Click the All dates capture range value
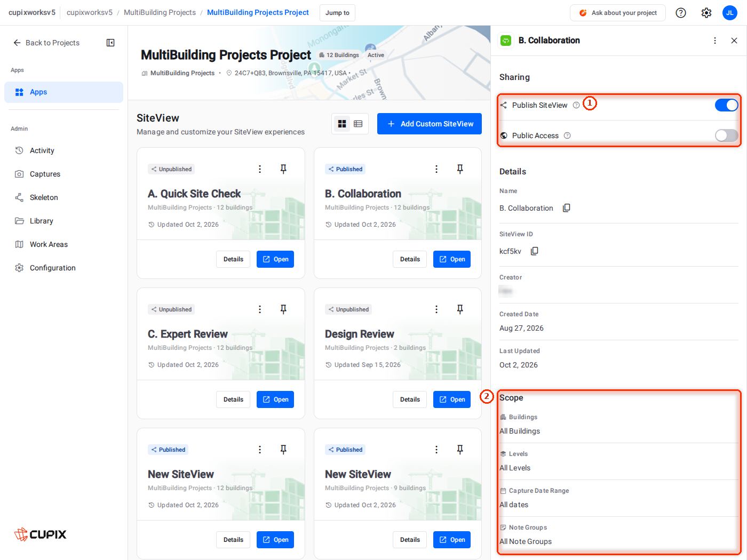 (x=514, y=505)
